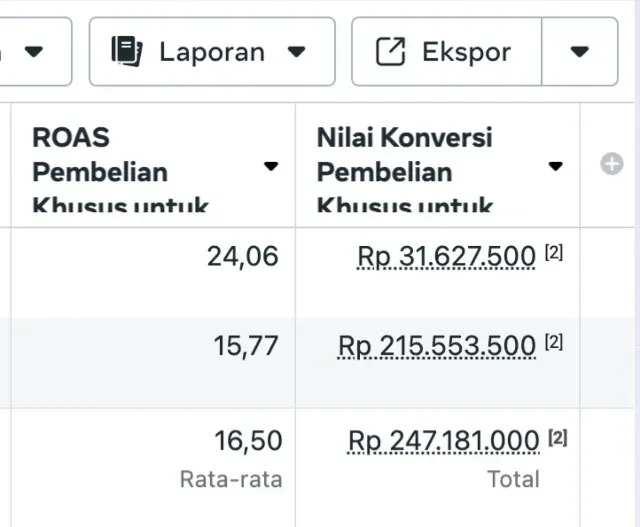Click footnote [2] beside Rp 247.181.000

(x=558, y=437)
